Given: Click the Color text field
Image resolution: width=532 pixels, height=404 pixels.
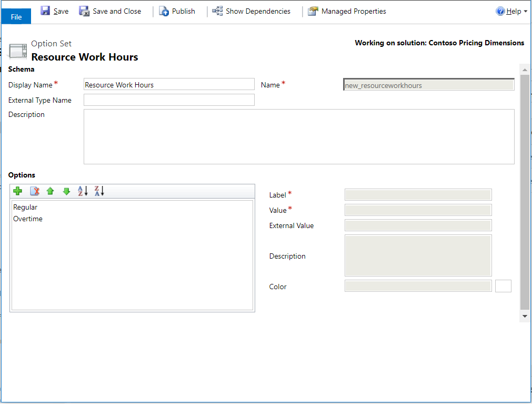Looking at the screenshot, I should point(418,286).
